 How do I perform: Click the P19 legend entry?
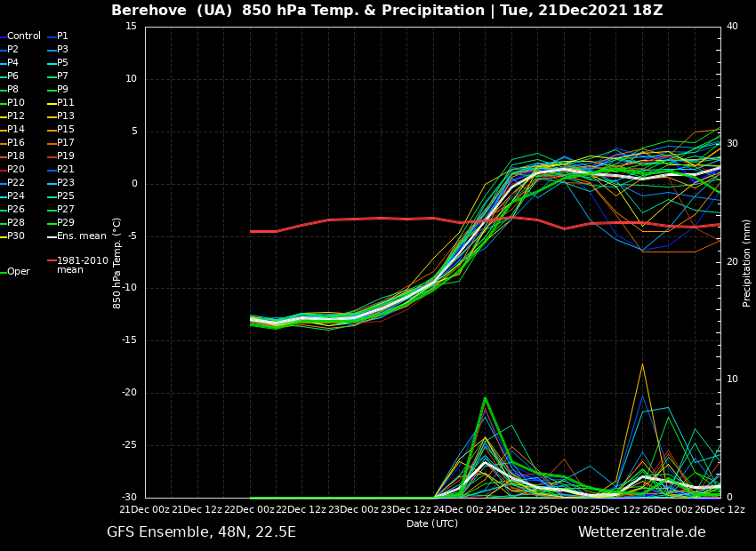click(65, 156)
